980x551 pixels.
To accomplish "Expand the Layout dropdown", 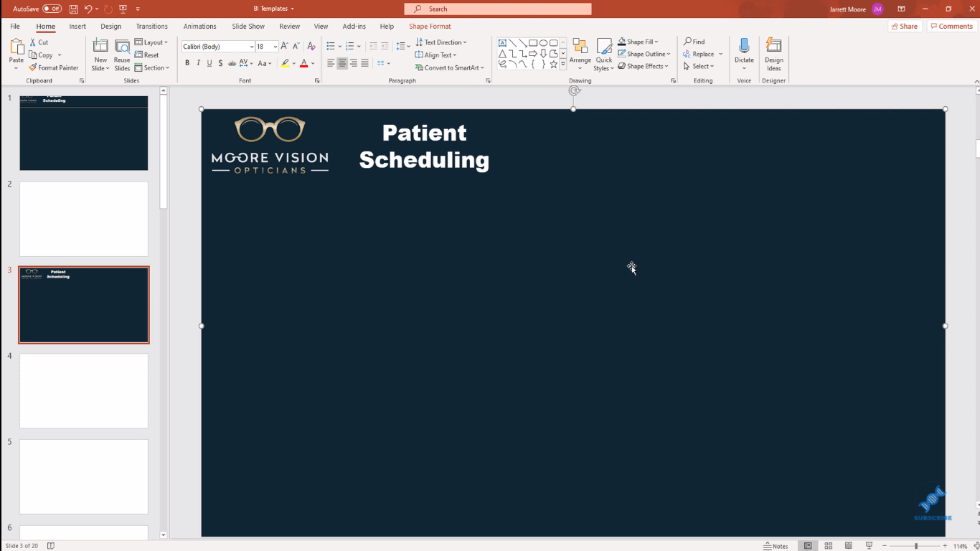I will (x=151, y=42).
